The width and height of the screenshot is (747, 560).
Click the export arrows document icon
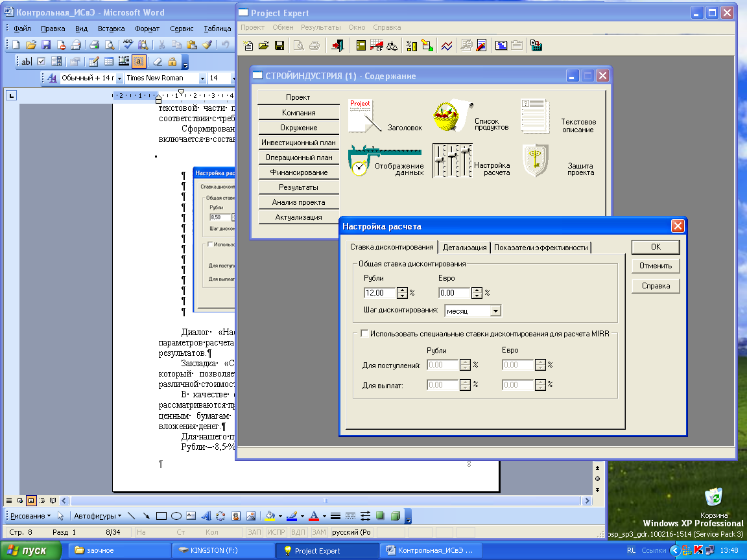427,46
